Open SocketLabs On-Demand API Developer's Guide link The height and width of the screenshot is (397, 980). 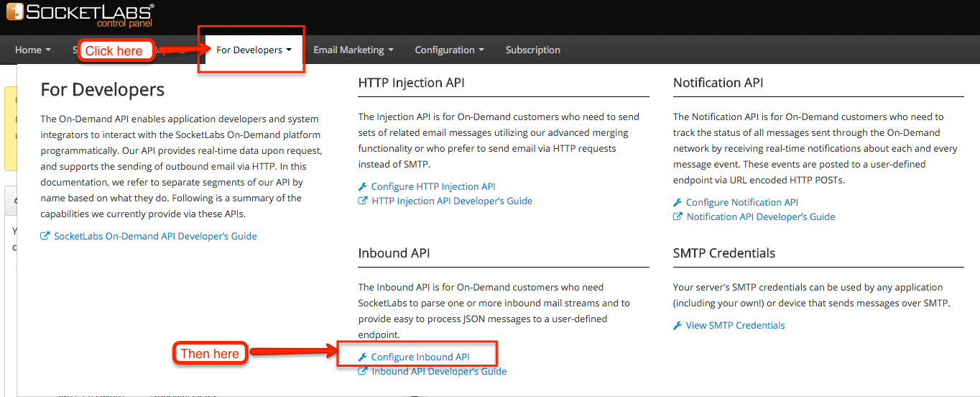(x=155, y=236)
